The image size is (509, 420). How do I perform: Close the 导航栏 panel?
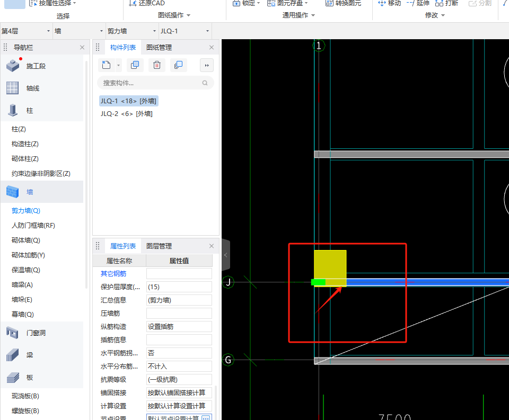coord(82,47)
